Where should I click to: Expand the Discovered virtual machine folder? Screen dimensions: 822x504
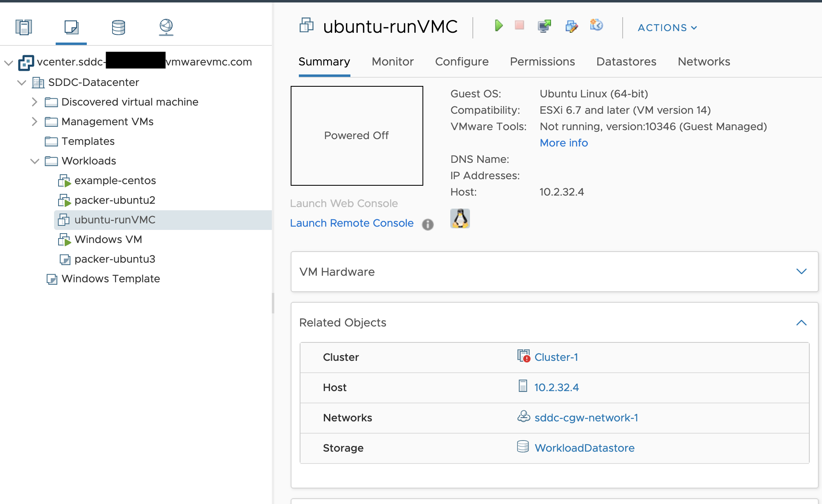[35, 102]
